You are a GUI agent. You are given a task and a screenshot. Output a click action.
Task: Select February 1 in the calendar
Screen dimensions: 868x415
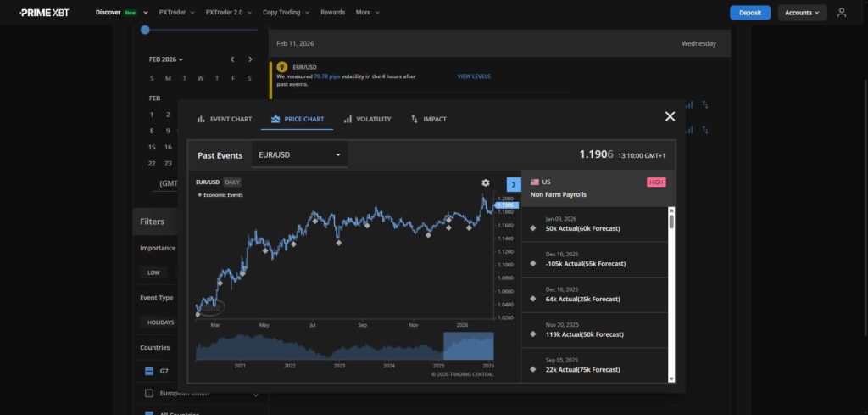coord(152,115)
